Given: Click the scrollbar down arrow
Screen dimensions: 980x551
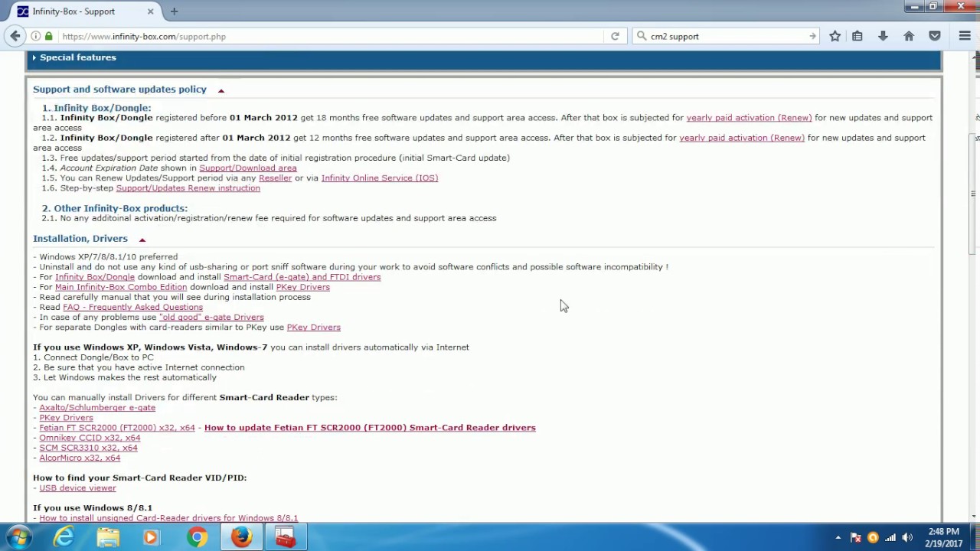Looking at the screenshot, I should (974, 517).
